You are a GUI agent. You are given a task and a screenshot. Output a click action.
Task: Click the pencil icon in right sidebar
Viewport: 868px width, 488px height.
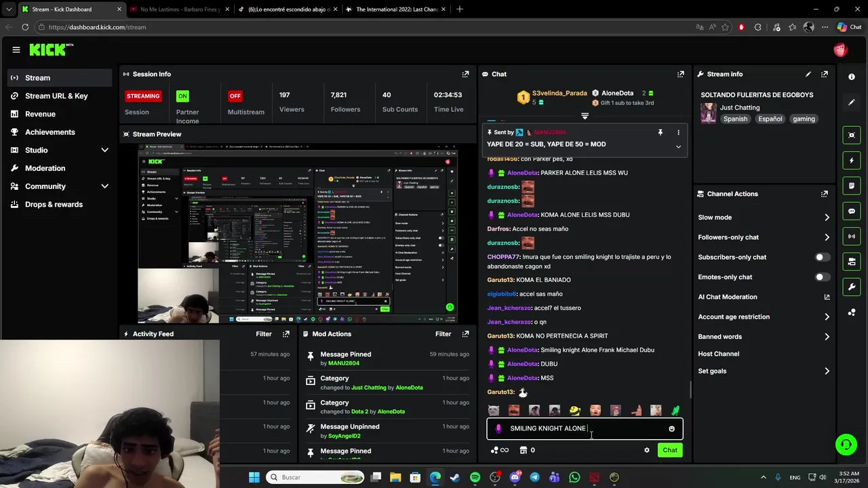(852, 102)
